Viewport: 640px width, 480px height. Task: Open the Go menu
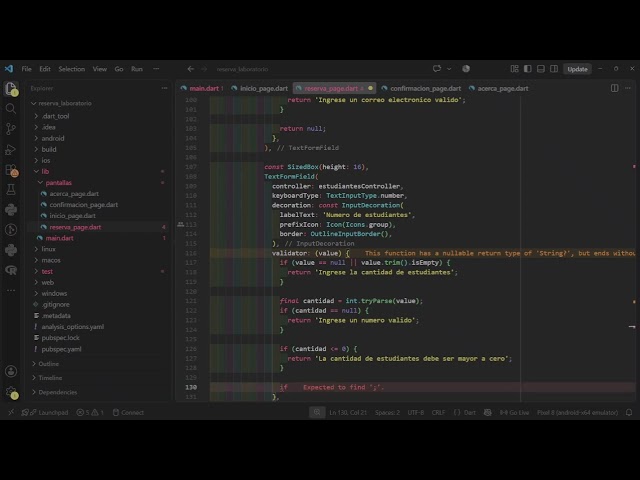[119, 69]
